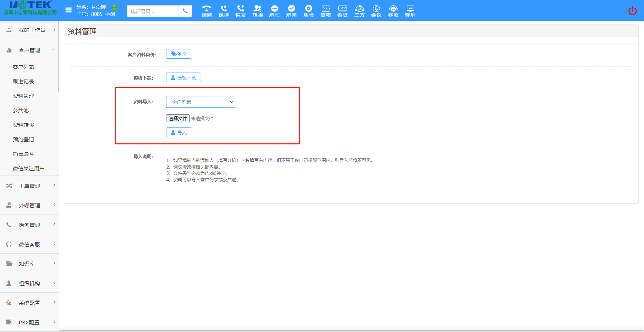Click the 挂断 hang-up icon
The image size is (644, 332).
point(206,10)
